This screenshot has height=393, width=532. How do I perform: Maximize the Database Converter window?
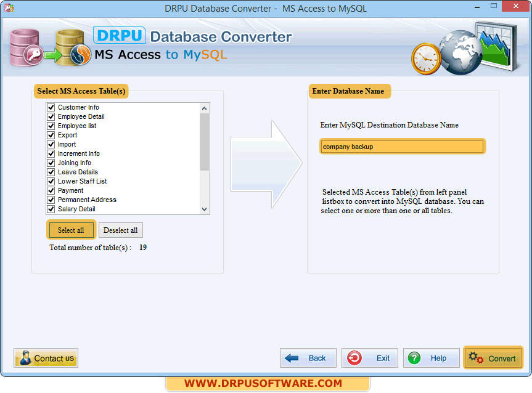click(494, 6)
